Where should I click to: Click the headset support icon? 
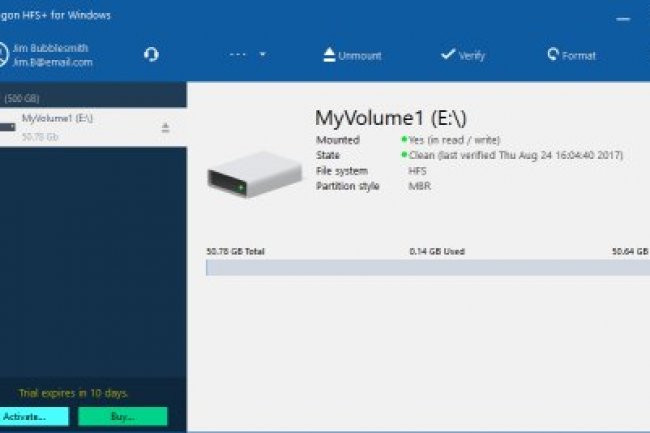pos(151,55)
